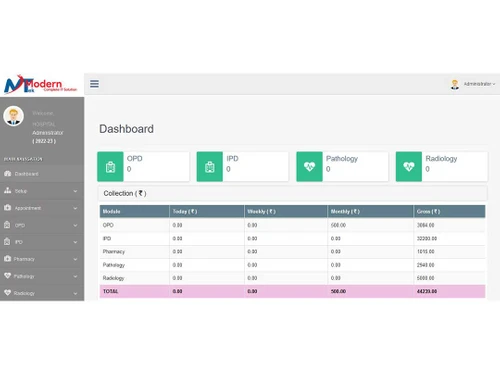Toggle the hamburger sidebar menu icon
This screenshot has height=375, width=500.
click(94, 84)
